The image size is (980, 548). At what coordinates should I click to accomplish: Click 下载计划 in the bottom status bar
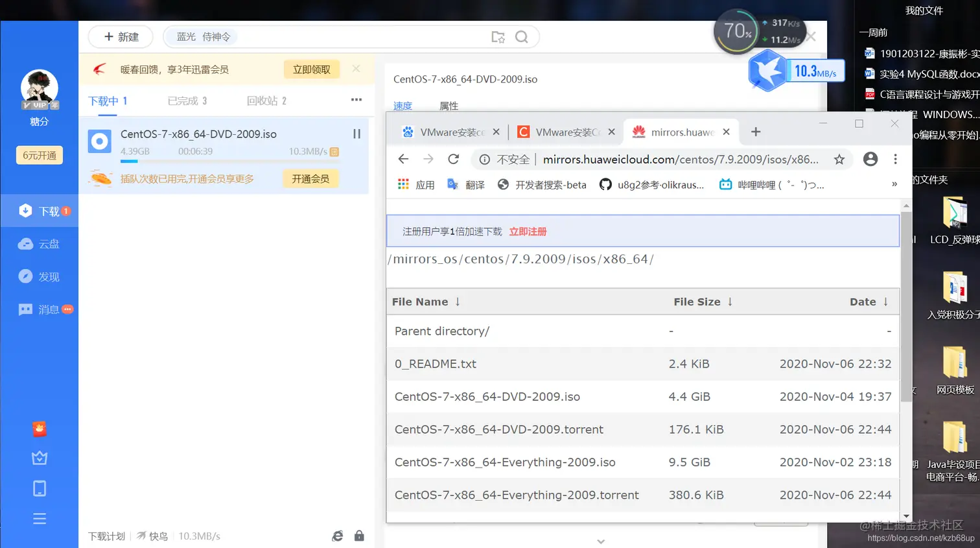click(x=106, y=536)
